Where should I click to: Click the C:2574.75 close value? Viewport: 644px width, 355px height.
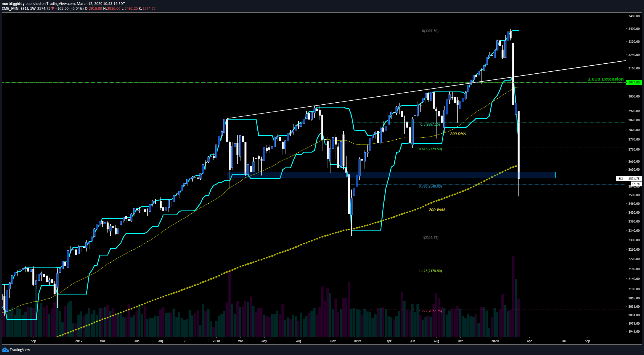tap(147, 9)
